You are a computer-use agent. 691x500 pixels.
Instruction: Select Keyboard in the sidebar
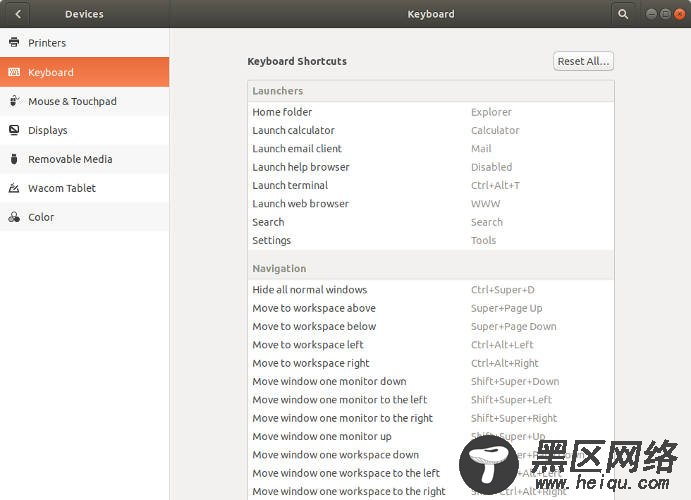pyautogui.click(x=84, y=72)
